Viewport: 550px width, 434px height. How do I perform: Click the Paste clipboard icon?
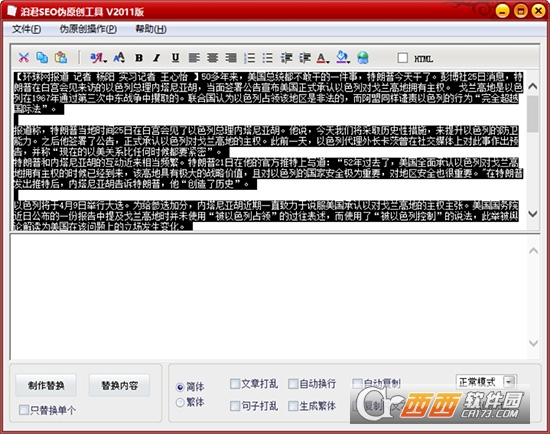tap(61, 58)
